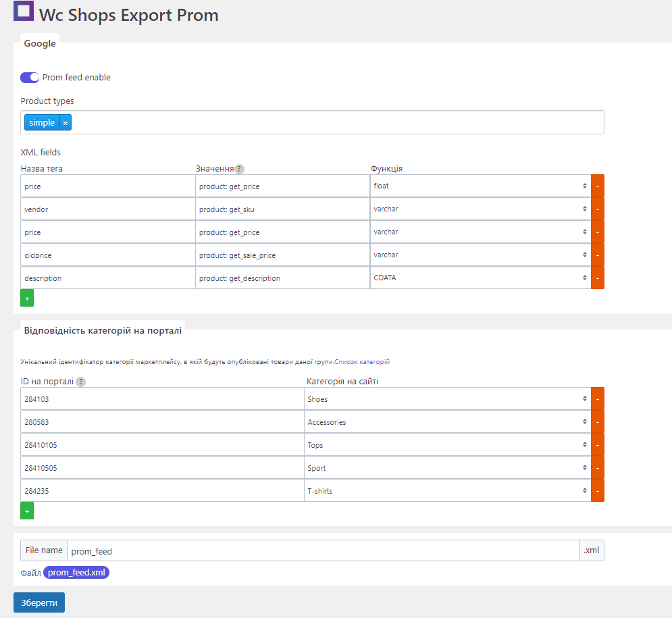Open help icon next to ID на порталі
The image size is (672, 618).
pyautogui.click(x=80, y=382)
